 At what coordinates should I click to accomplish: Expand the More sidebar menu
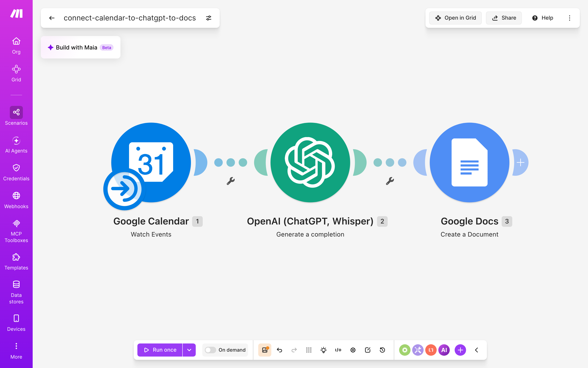(x=16, y=351)
